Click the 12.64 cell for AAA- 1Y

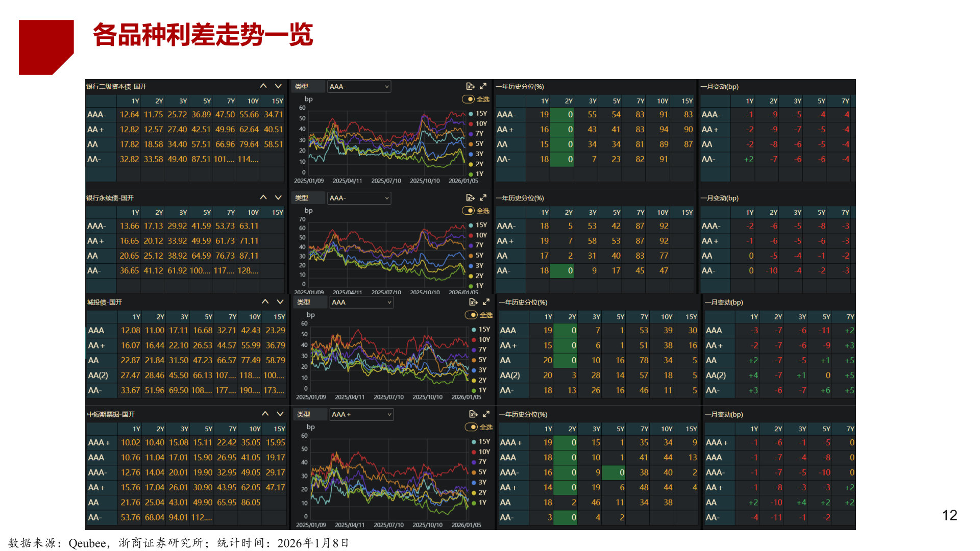(x=129, y=115)
